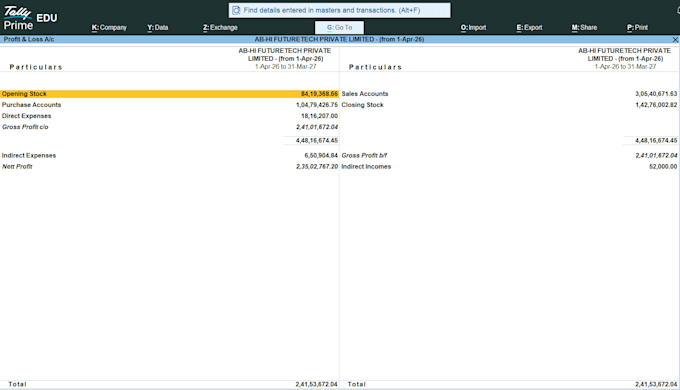Open the Z: Exchange menu
The height and width of the screenshot is (390, 680).
point(220,27)
